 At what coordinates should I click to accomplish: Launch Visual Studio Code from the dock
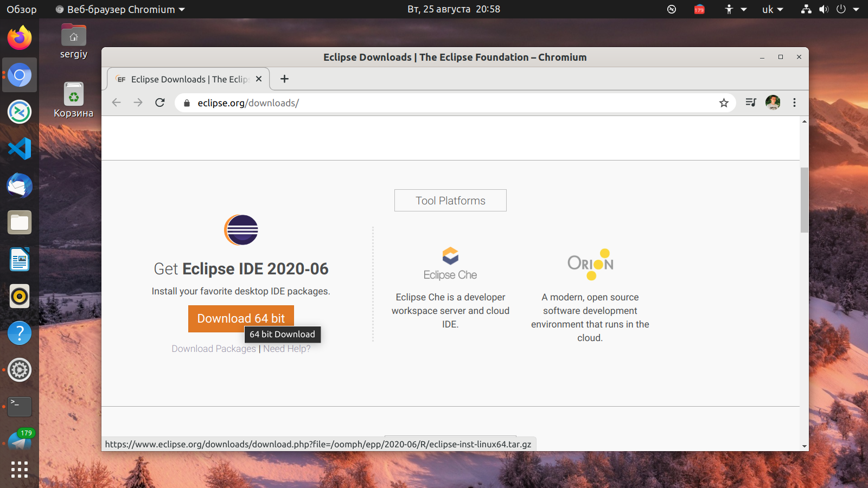pyautogui.click(x=20, y=149)
